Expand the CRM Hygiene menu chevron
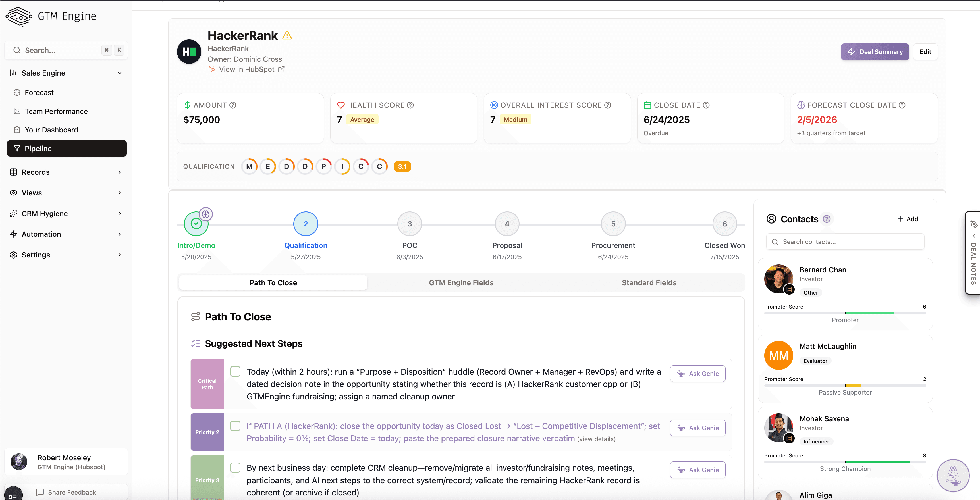This screenshot has height=500, width=980. pyautogui.click(x=120, y=213)
